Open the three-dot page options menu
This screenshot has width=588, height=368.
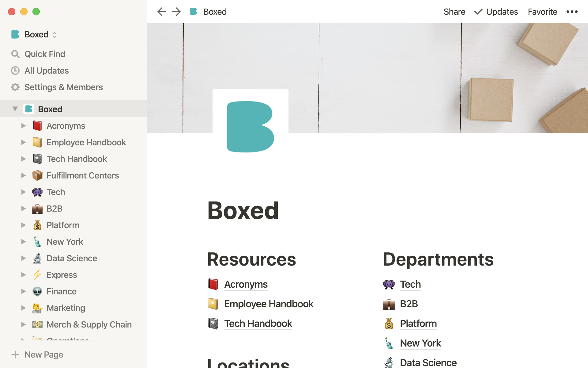point(572,12)
